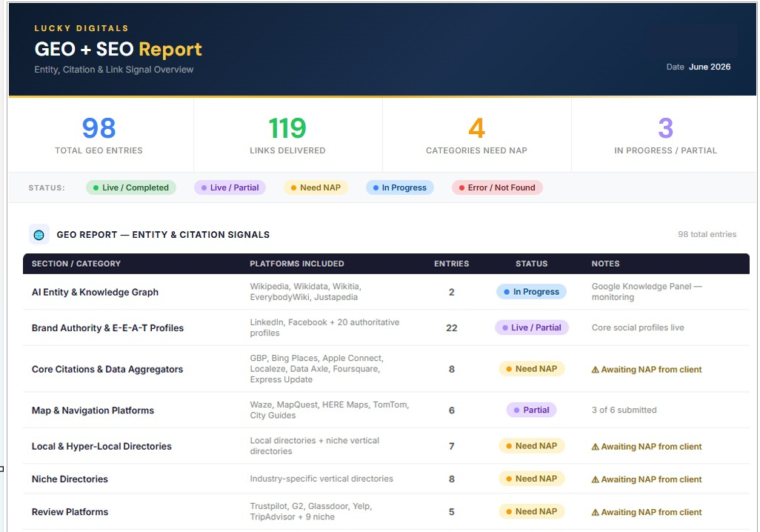Click the Entries column header

tap(451, 264)
